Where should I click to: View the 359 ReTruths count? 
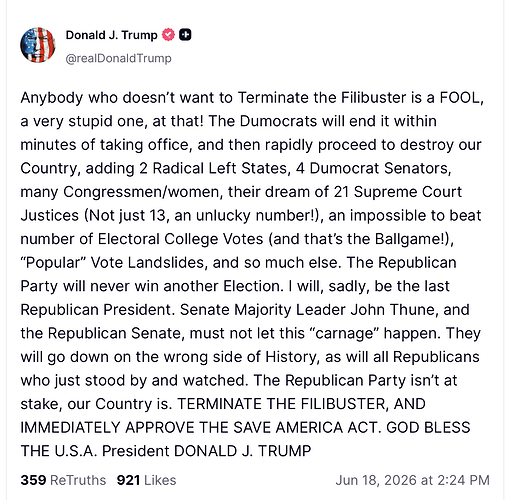coord(63,480)
